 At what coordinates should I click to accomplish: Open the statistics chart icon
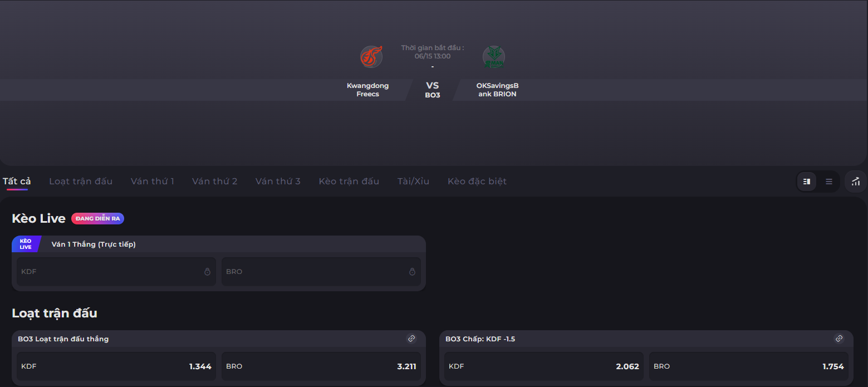pos(856,182)
